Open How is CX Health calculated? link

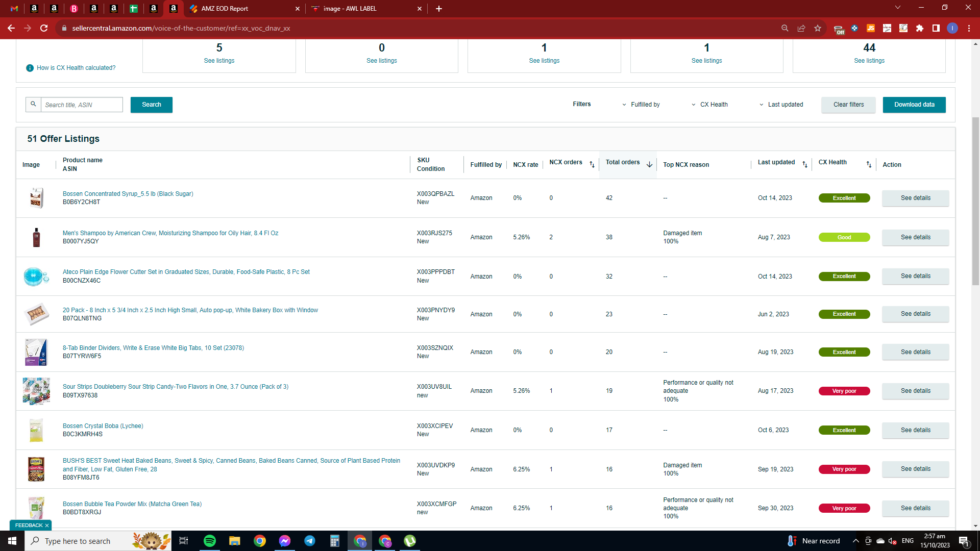pyautogui.click(x=76, y=68)
